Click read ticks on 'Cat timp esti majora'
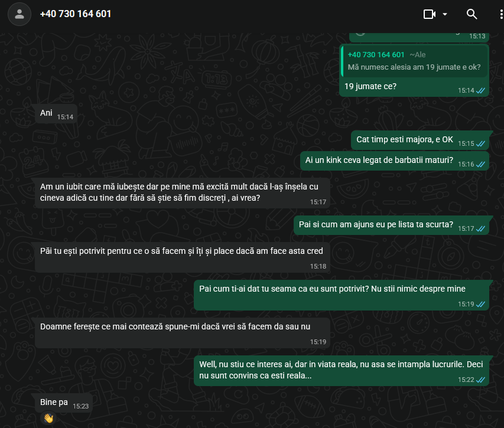The height and width of the screenshot is (428, 504). tap(480, 143)
